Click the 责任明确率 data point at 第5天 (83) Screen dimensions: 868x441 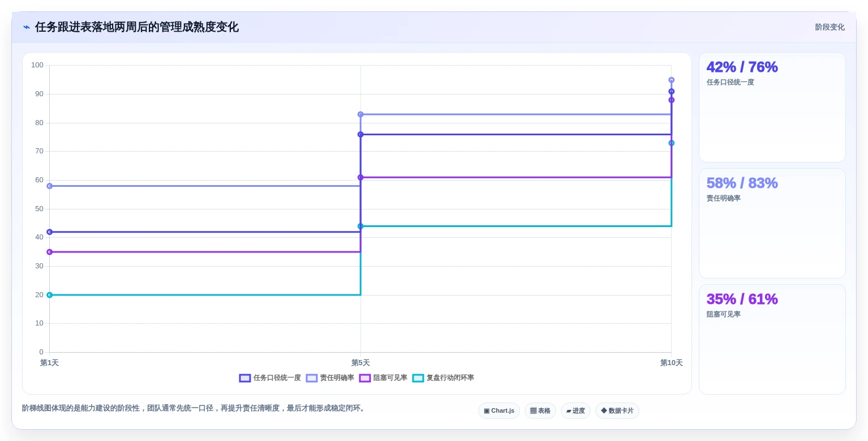(360, 114)
